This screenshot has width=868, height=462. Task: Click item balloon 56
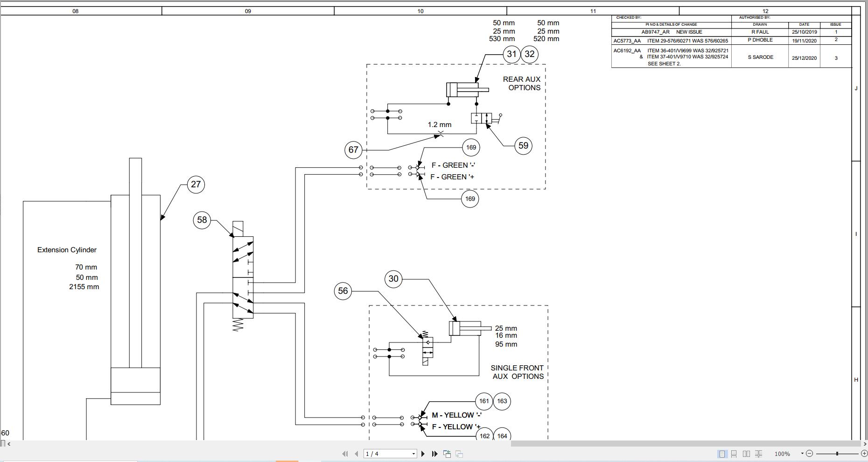point(343,291)
